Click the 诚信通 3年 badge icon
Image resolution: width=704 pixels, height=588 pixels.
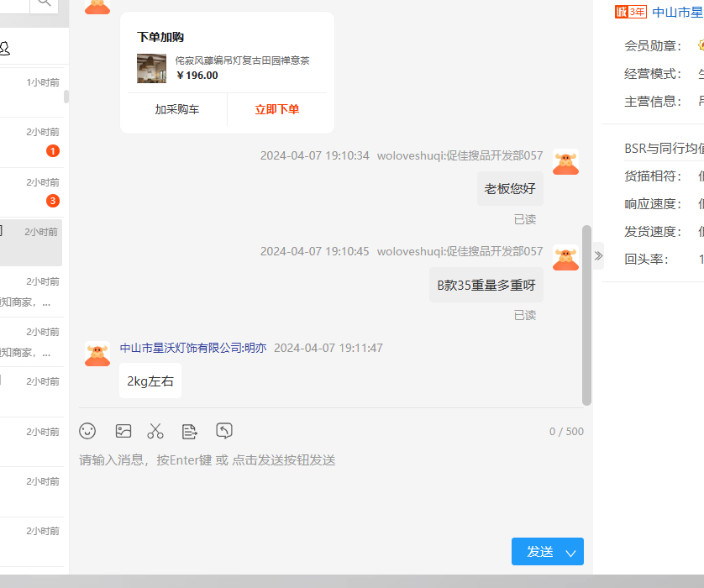click(x=633, y=12)
